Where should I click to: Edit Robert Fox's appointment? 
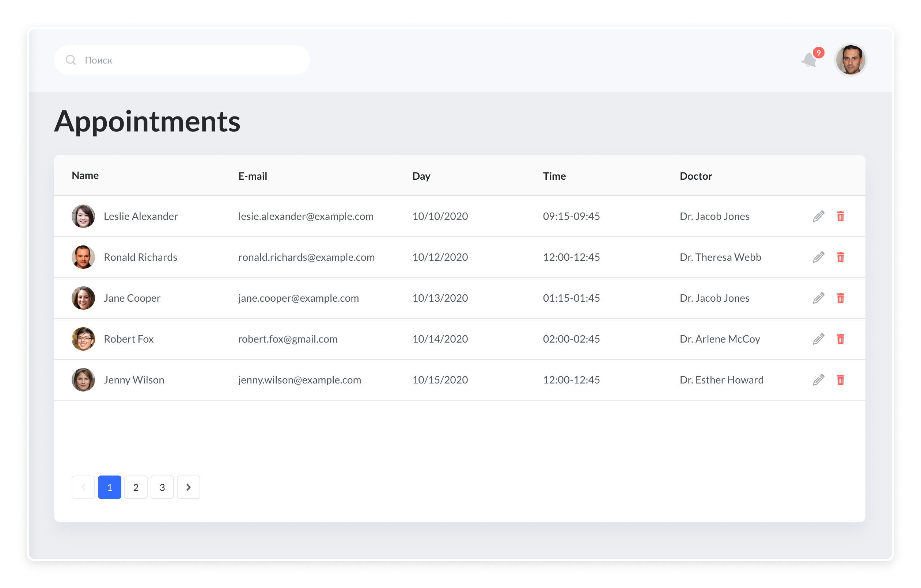pos(818,339)
